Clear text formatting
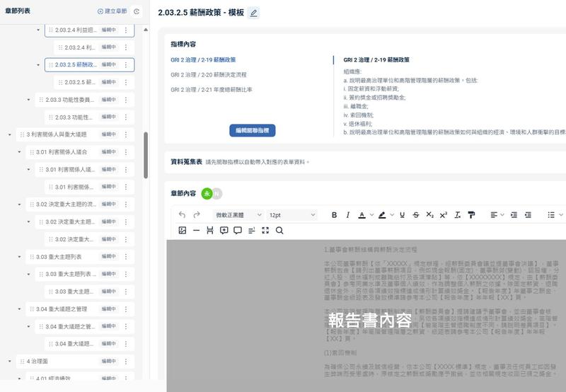Image resolution: width=566 pixels, height=392 pixels. click(458, 215)
